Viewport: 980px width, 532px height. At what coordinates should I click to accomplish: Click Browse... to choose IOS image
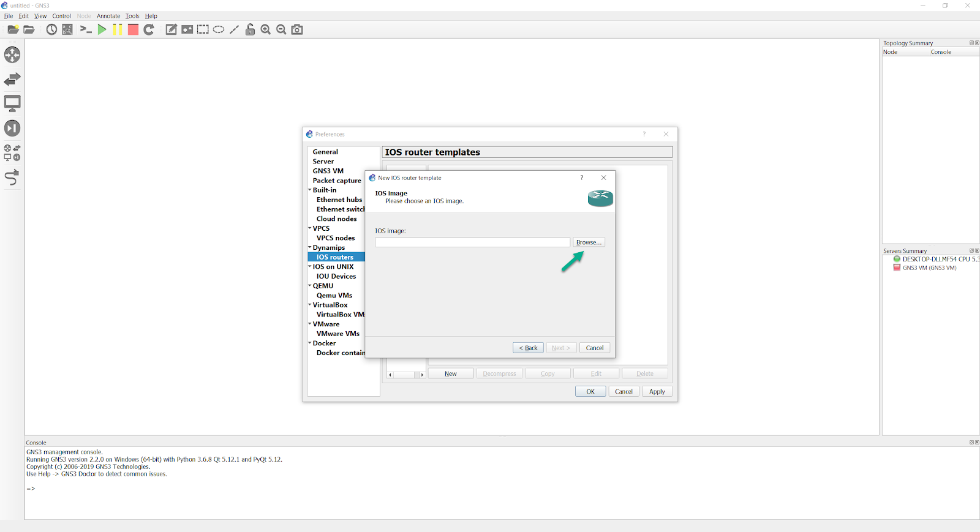(589, 242)
